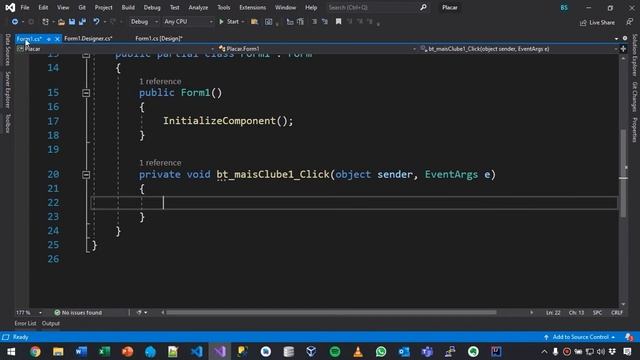Click the code cleanup brush icon in the status strip
640x360 pixels.
click(x=139, y=313)
